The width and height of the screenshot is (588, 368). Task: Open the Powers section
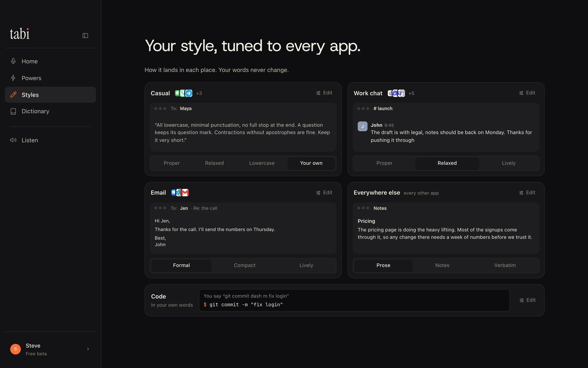[50, 78]
